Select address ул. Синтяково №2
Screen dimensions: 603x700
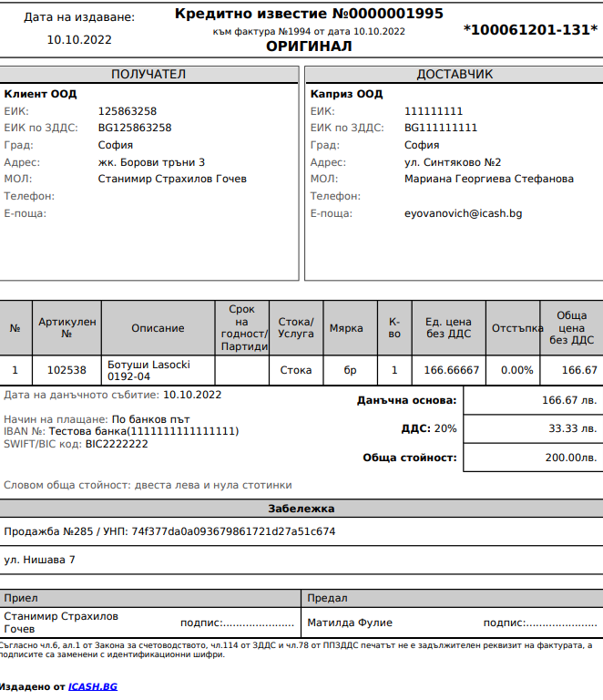point(453,162)
